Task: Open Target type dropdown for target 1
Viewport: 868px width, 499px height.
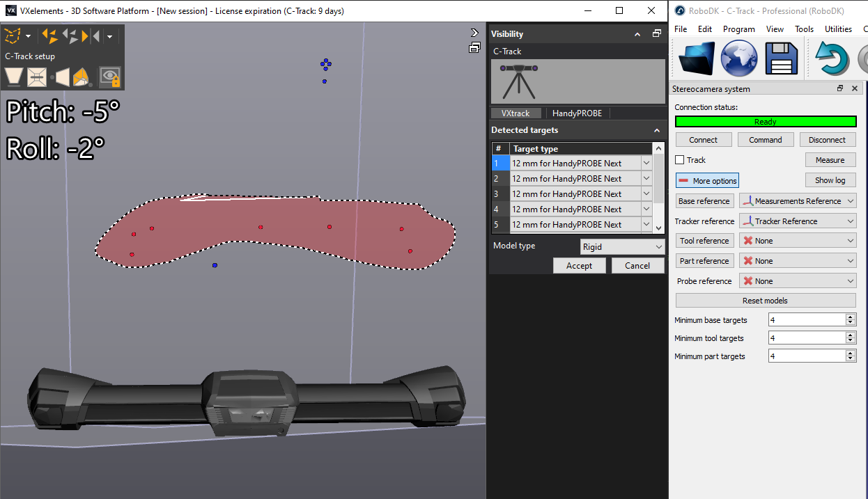Action: tap(646, 163)
